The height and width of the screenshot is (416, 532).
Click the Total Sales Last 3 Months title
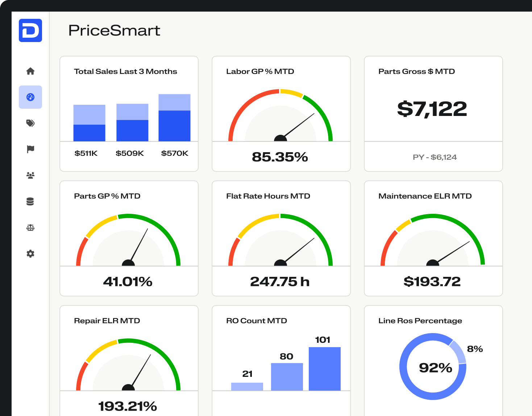pos(125,71)
